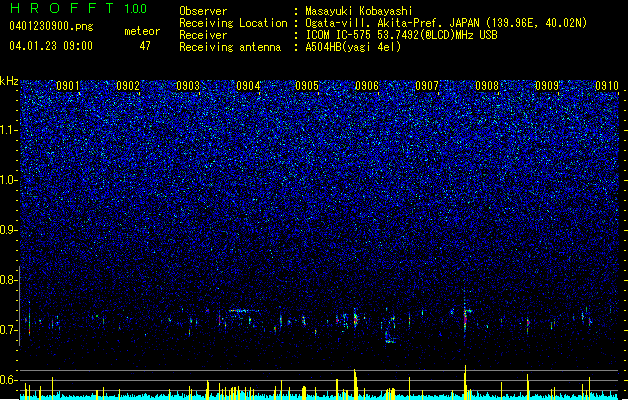Screen dimensions: 629x400
Task: Click the Receiving antenna label
Action: tap(230, 47)
